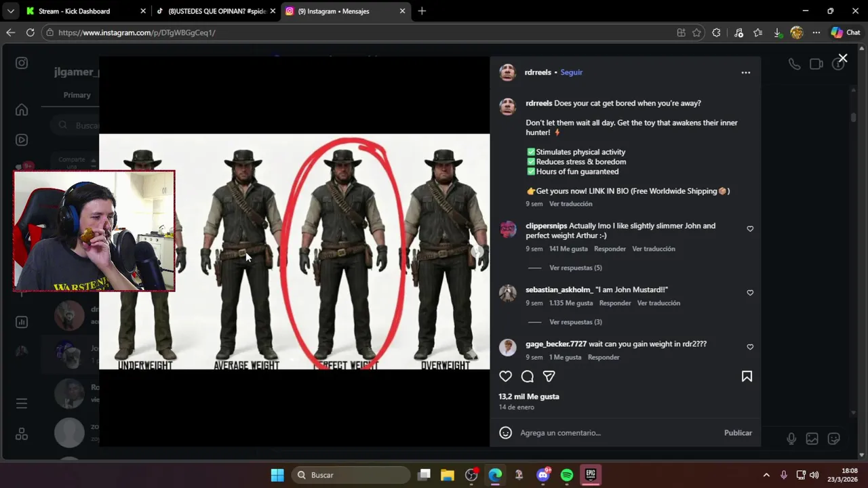This screenshot has width=868, height=488.
Task: Close the Instagram post overlay with the X
Action: click(x=843, y=58)
